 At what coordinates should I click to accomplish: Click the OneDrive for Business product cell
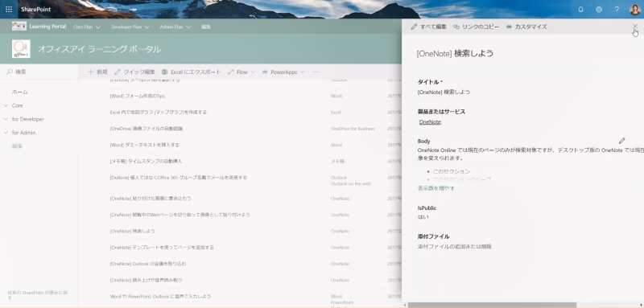coord(353,129)
